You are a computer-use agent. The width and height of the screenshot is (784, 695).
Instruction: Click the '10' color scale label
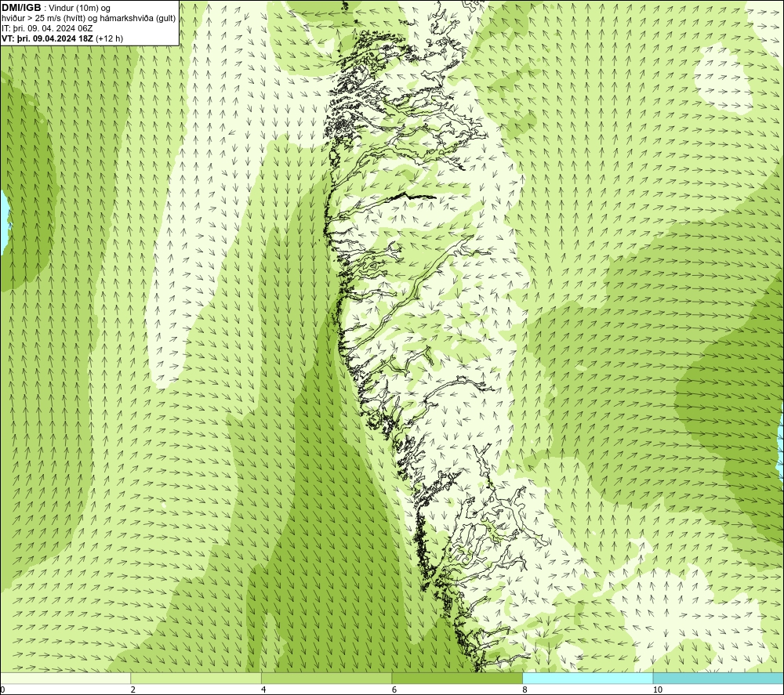[658, 690]
